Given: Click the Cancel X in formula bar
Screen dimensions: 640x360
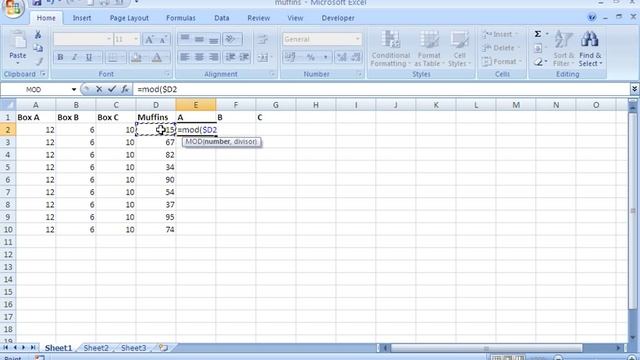Looking at the screenshot, I should point(99,89).
